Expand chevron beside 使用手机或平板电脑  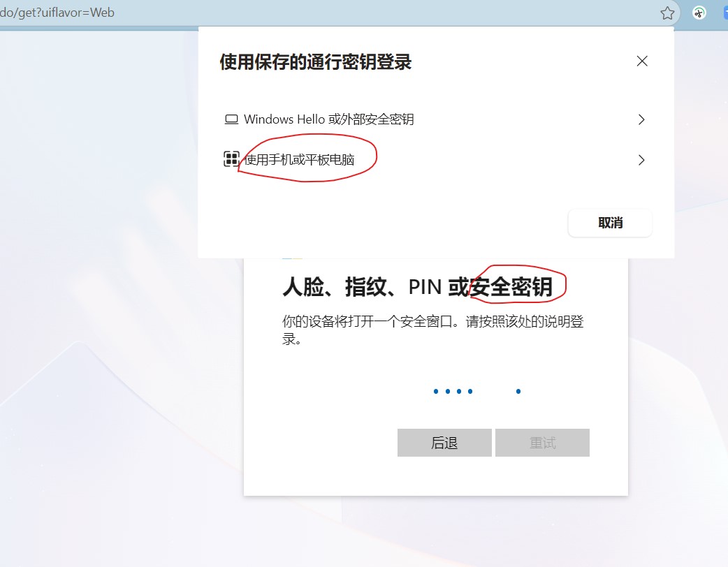641,160
